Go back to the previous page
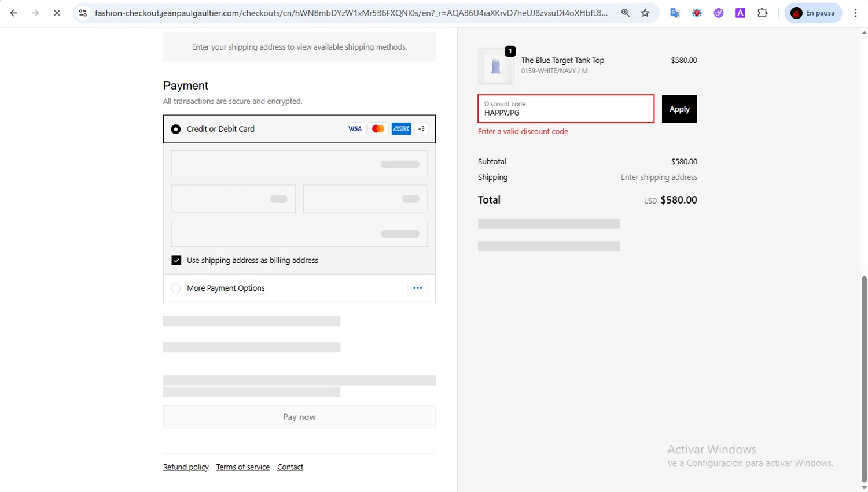 (x=14, y=13)
